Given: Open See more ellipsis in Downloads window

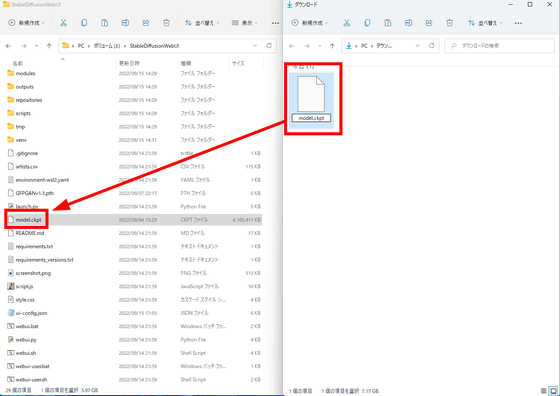Looking at the screenshot, I should [518, 23].
